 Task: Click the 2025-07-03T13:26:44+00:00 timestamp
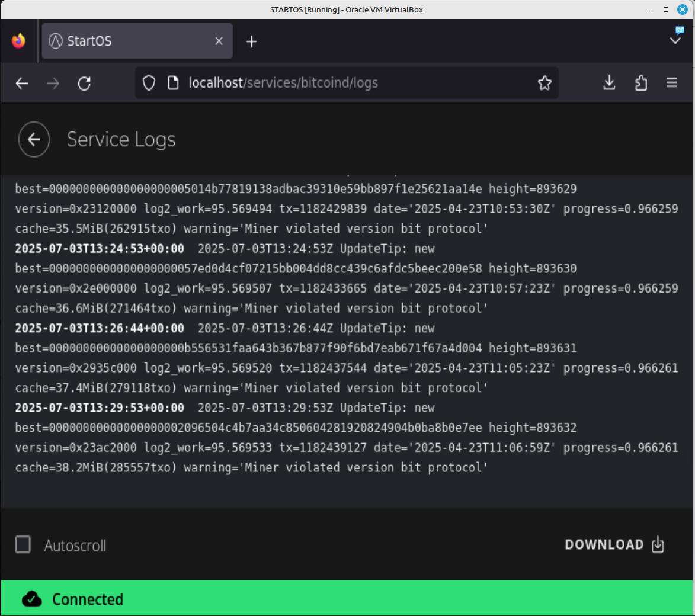(x=100, y=328)
